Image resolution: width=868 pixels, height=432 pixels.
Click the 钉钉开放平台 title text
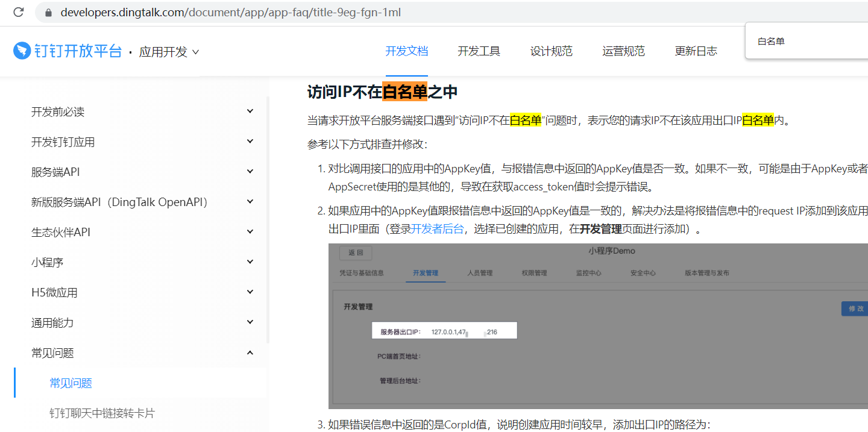(x=78, y=51)
